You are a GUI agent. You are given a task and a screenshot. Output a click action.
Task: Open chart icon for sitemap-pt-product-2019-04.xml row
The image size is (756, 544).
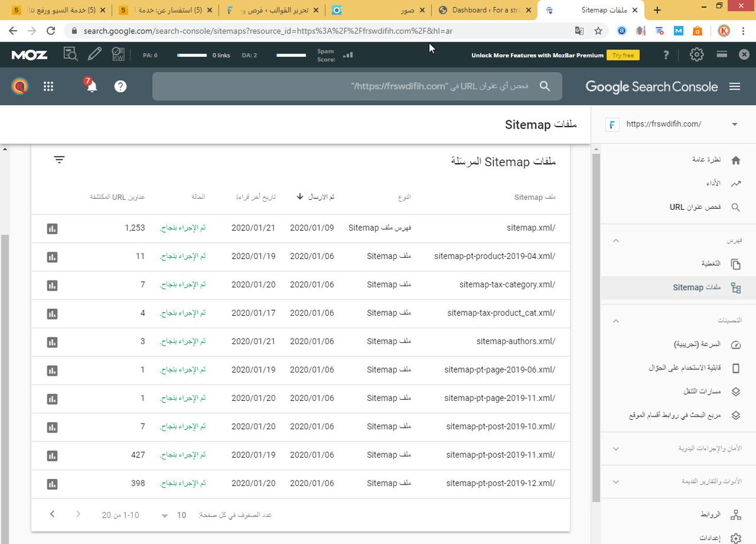click(52, 257)
